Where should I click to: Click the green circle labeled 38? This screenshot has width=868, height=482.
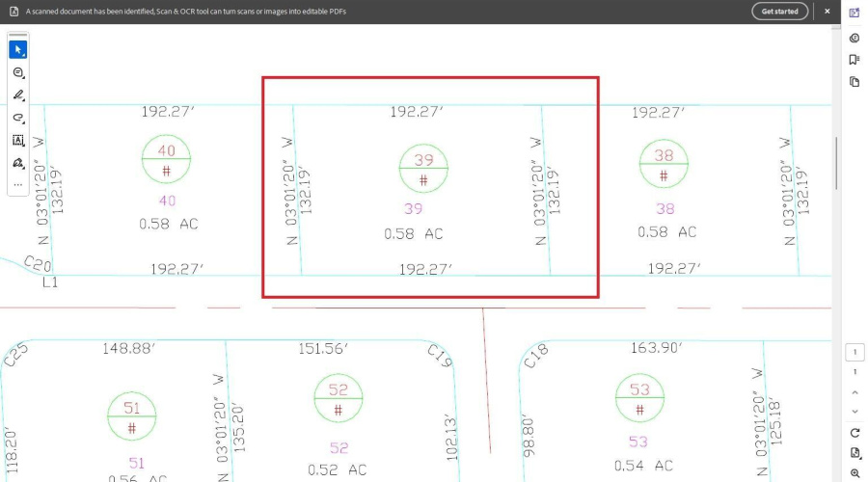(x=664, y=164)
